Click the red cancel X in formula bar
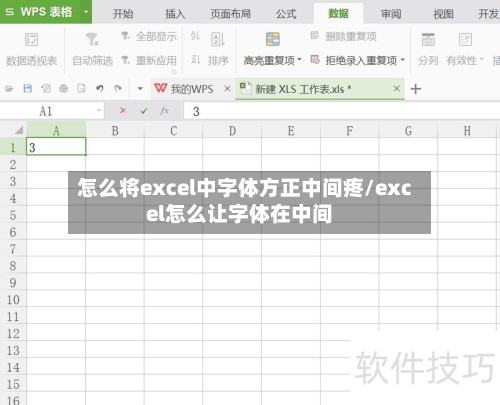 point(123,111)
